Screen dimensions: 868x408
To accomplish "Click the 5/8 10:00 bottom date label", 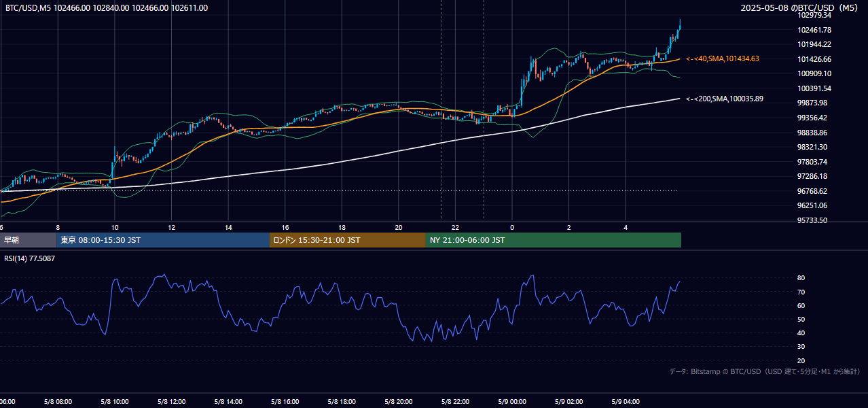I will [x=115, y=402].
